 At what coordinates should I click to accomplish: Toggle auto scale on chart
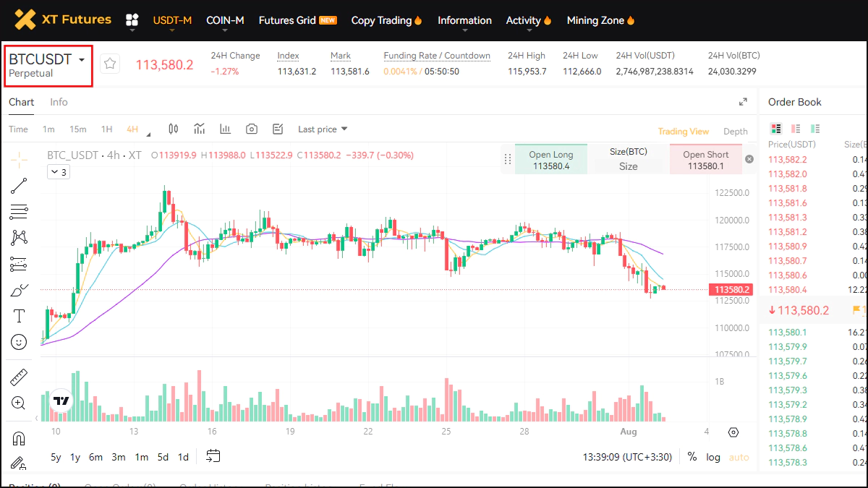739,457
